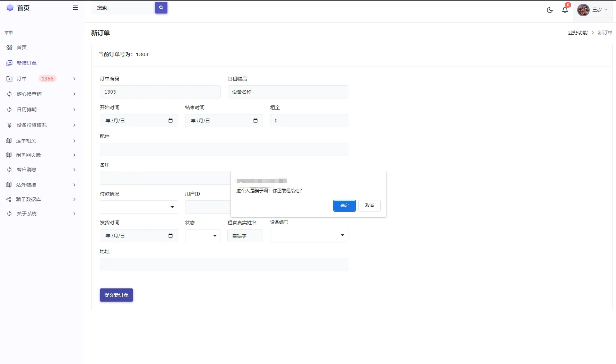Click the 设备投资情况 yen icon
The image size is (616, 364).
point(9,125)
